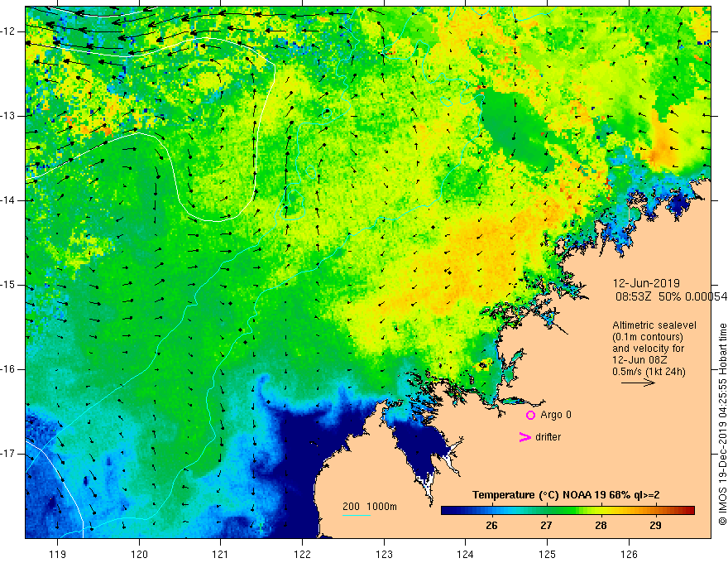This screenshot has width=728, height=563.
Task: Click longitude label 124 on bottom axis
Action: (466, 554)
